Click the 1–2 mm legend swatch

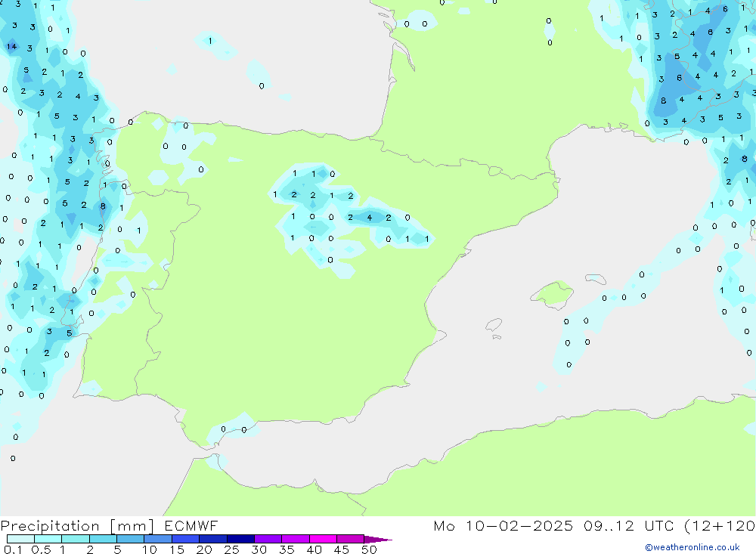tap(75, 539)
